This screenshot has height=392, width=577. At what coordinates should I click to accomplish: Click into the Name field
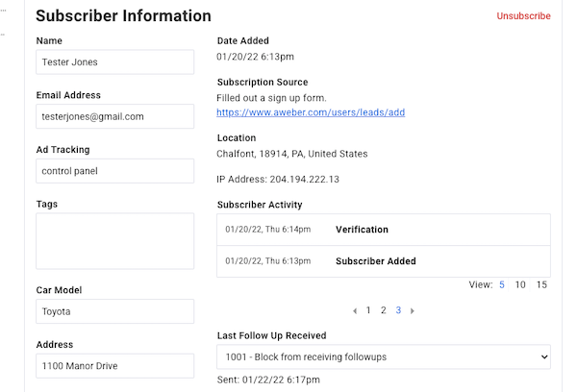point(114,62)
